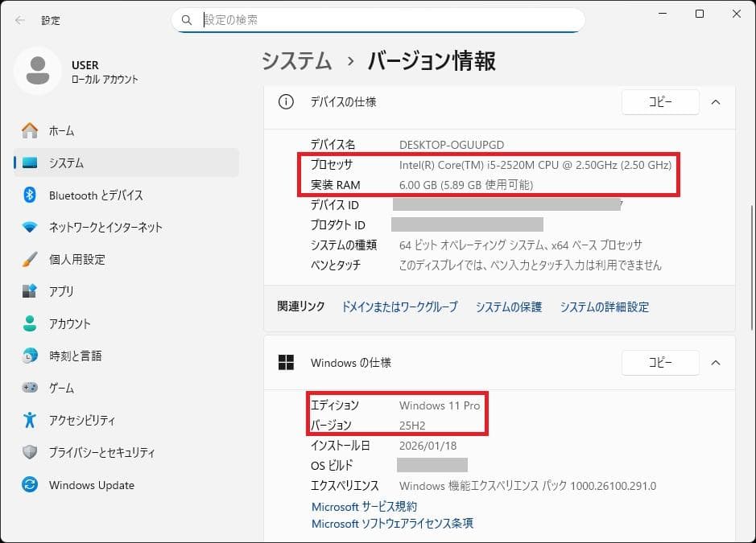Click the システム breadcrumb in title
756x543 pixels.
point(297,61)
